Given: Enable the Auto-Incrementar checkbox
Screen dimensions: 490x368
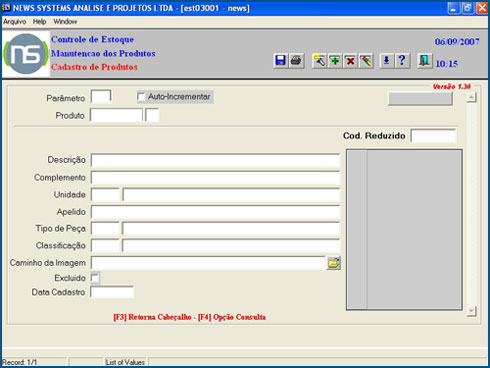Looking at the screenshot, I should (x=141, y=97).
